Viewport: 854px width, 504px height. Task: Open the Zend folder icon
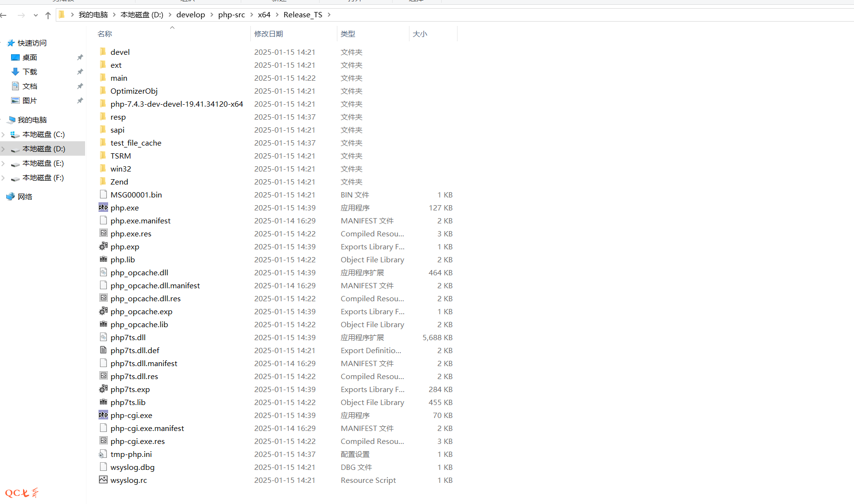(103, 182)
